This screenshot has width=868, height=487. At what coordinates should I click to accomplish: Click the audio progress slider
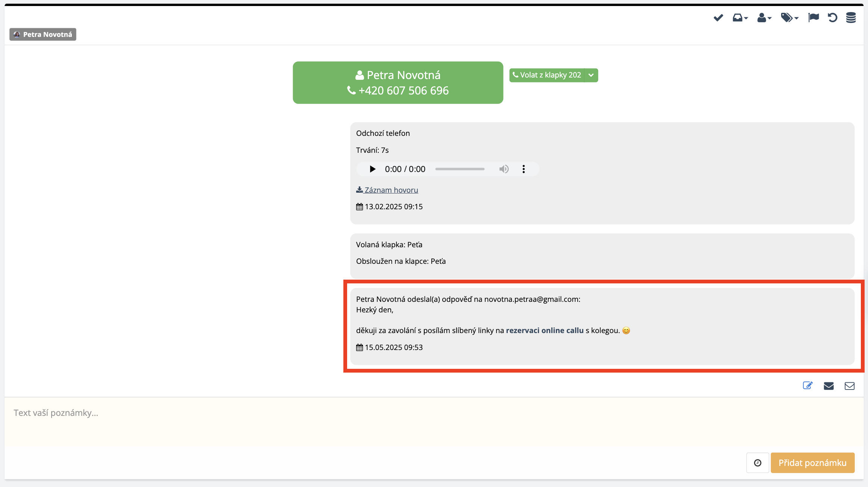pos(460,169)
